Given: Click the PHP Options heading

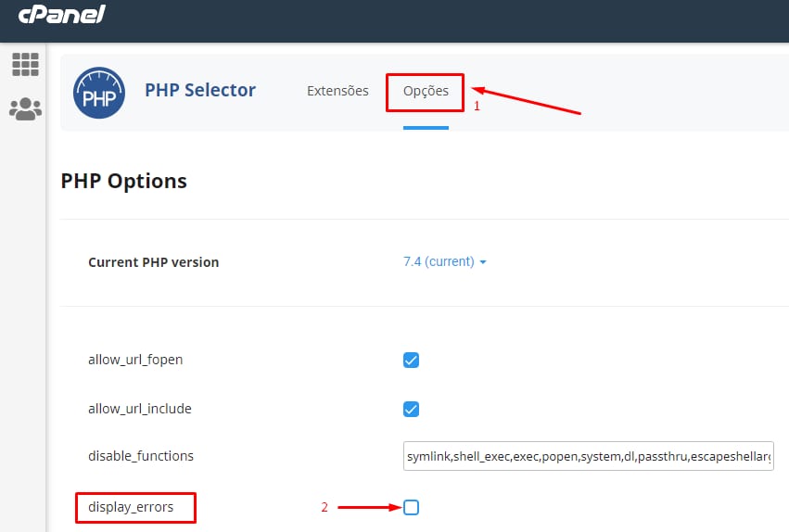Looking at the screenshot, I should coord(123,181).
